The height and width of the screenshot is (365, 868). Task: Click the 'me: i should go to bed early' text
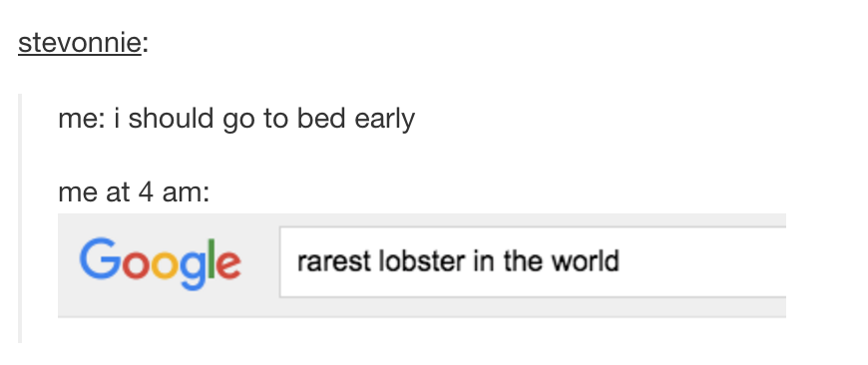click(236, 119)
